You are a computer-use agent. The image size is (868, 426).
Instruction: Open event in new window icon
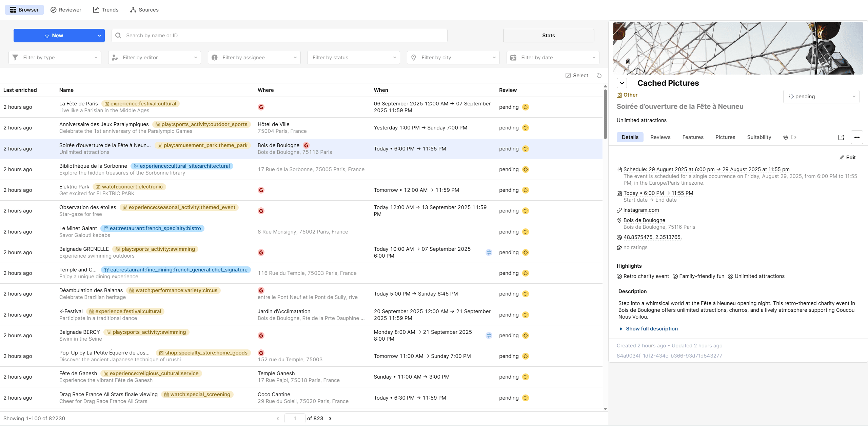(x=841, y=137)
